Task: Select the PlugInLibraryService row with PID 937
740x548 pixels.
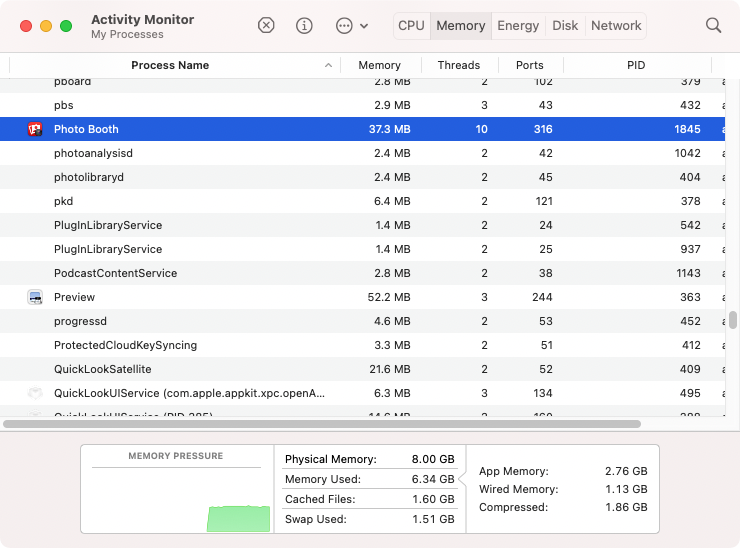Action: pyautogui.click(x=362, y=249)
